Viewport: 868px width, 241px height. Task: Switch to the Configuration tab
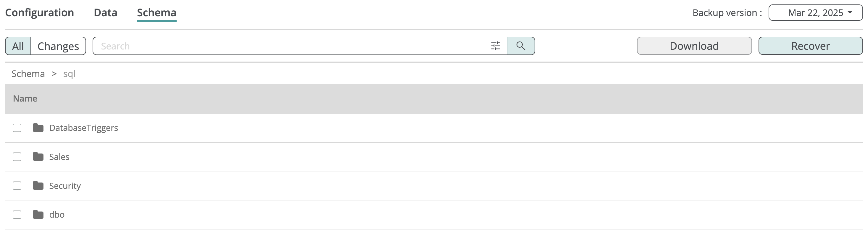coord(39,13)
